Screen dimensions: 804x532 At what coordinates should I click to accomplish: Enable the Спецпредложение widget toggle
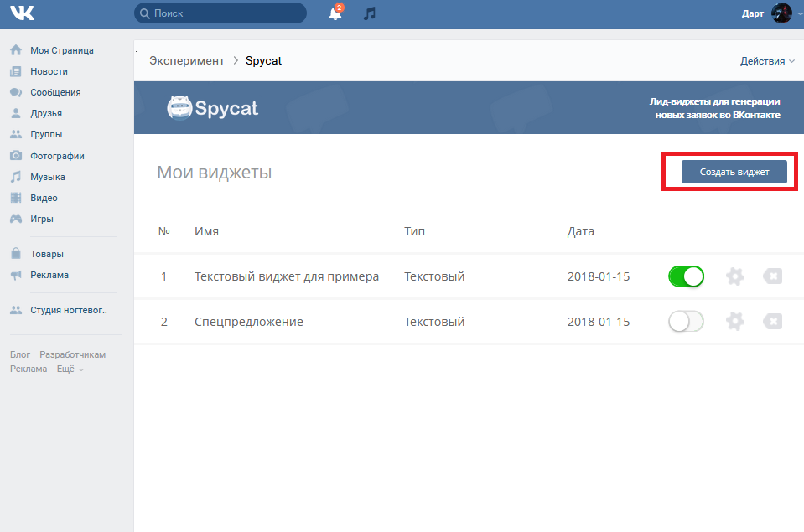click(x=686, y=322)
